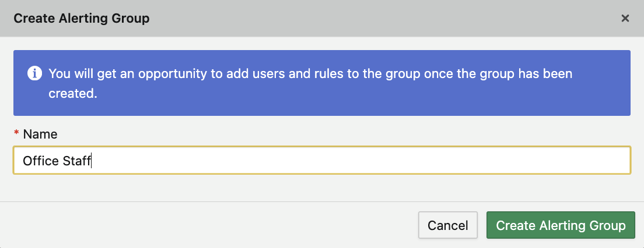Click empty footer area left of Cancel
The height and width of the screenshot is (248, 644).
[204, 225]
